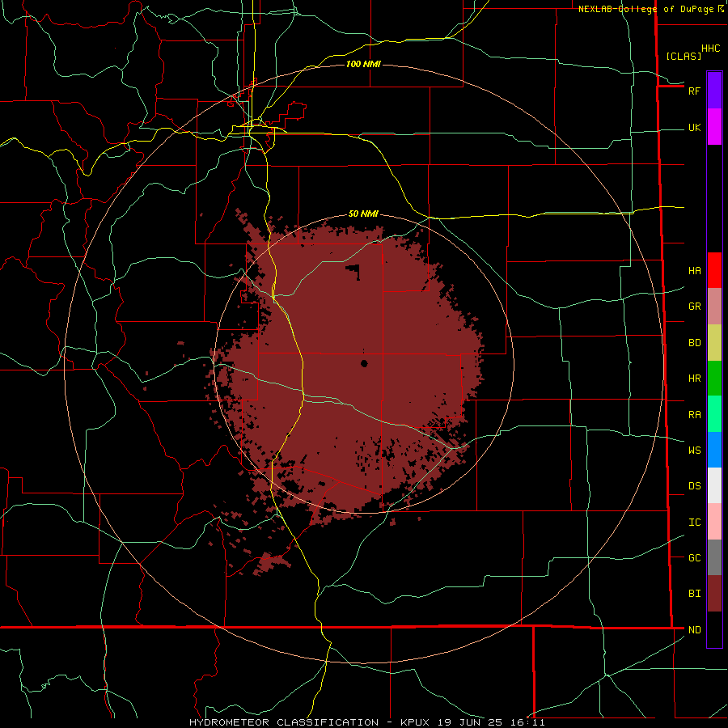The height and width of the screenshot is (728, 728).
Task: Click the RA rain legend swatch
Action: pos(714,414)
